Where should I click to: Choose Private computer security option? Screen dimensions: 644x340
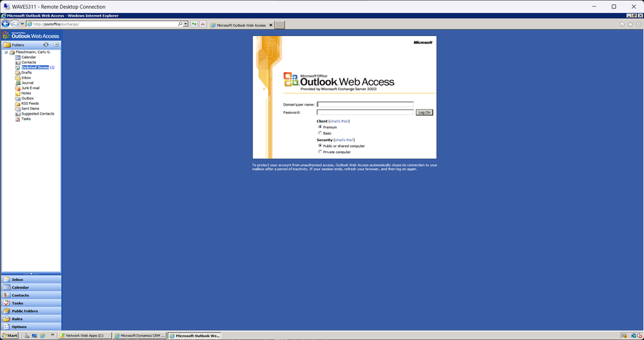(x=320, y=152)
